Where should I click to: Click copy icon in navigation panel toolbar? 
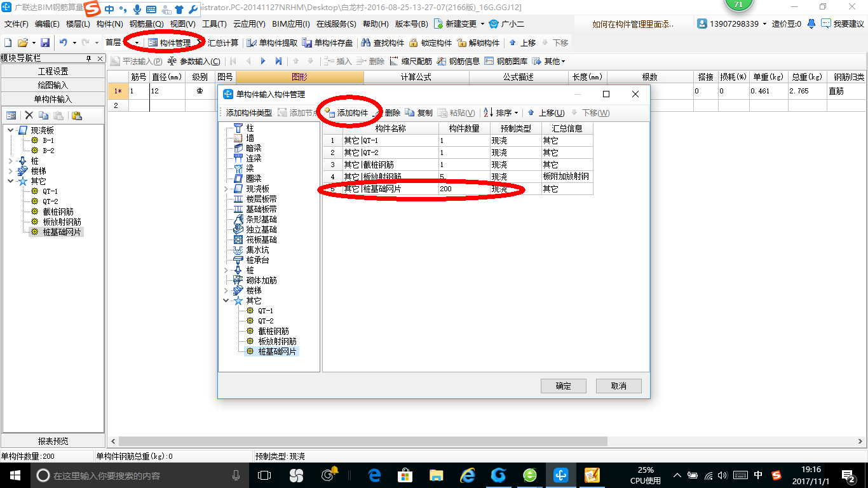(x=43, y=116)
